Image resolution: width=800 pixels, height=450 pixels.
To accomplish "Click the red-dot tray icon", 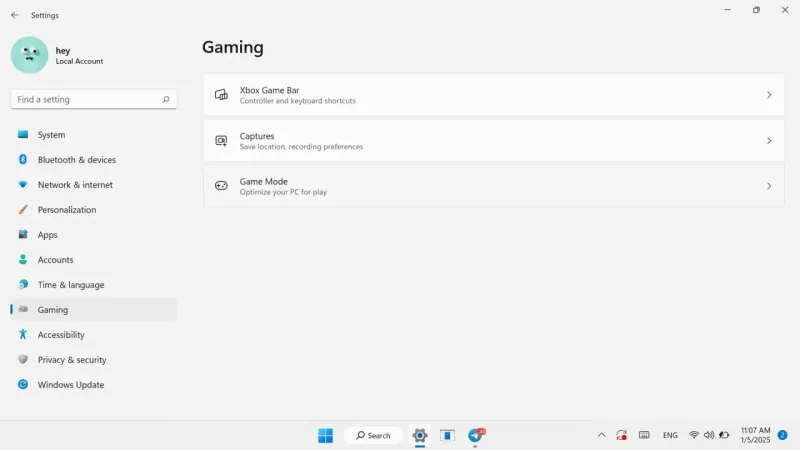I will point(621,435).
